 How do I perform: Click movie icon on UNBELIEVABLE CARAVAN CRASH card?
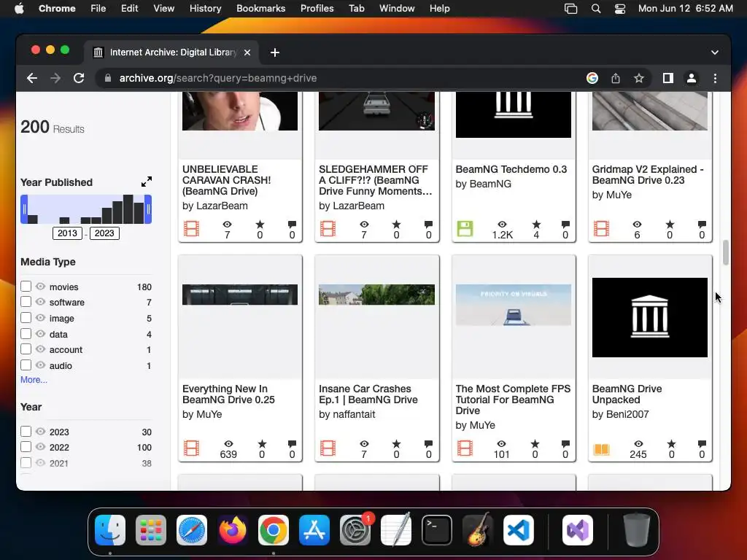(192, 228)
